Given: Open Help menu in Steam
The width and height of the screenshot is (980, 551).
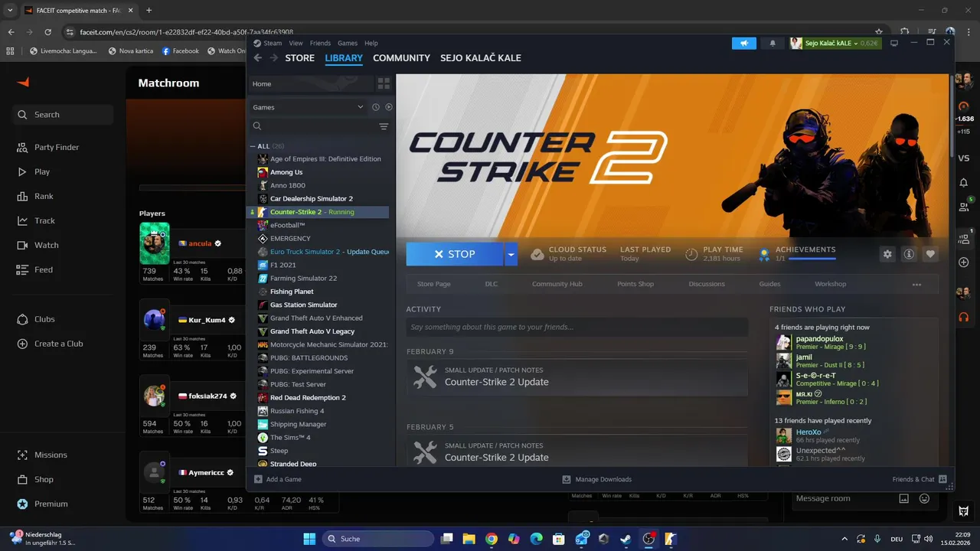Looking at the screenshot, I should (x=371, y=43).
